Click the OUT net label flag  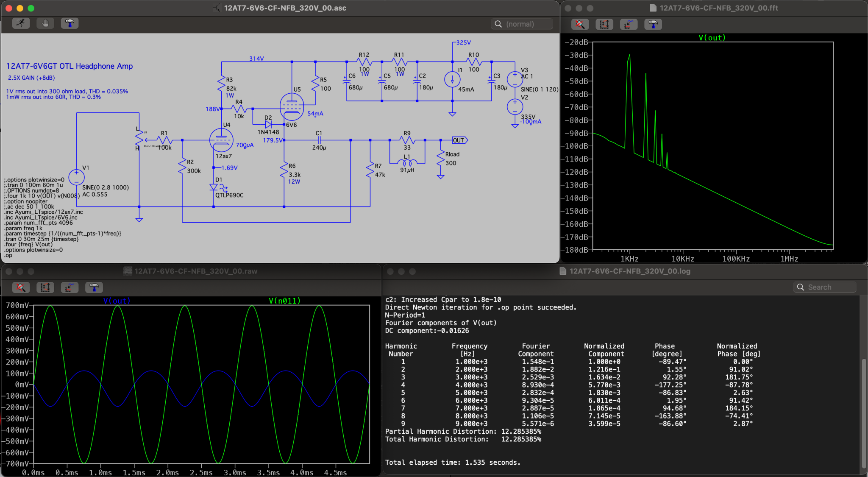click(460, 140)
